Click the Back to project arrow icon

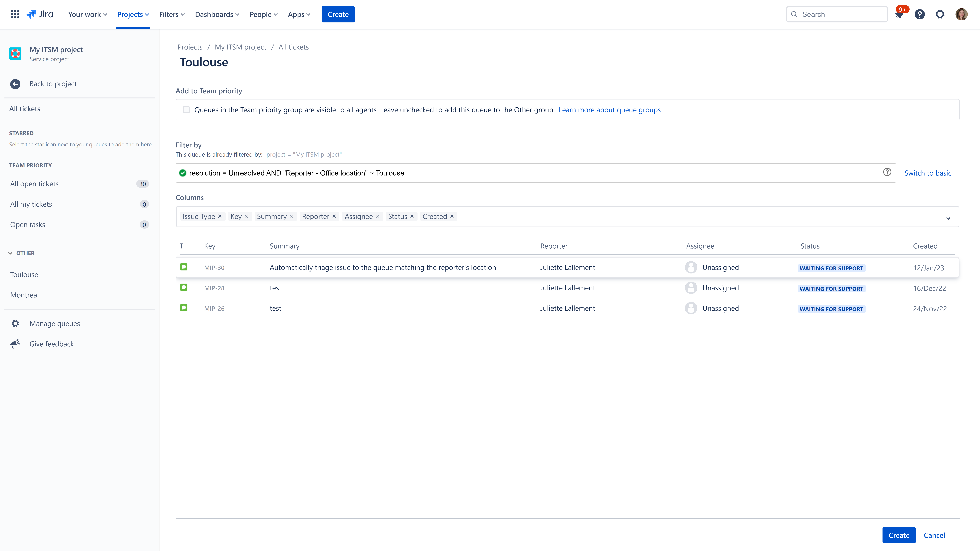point(15,84)
